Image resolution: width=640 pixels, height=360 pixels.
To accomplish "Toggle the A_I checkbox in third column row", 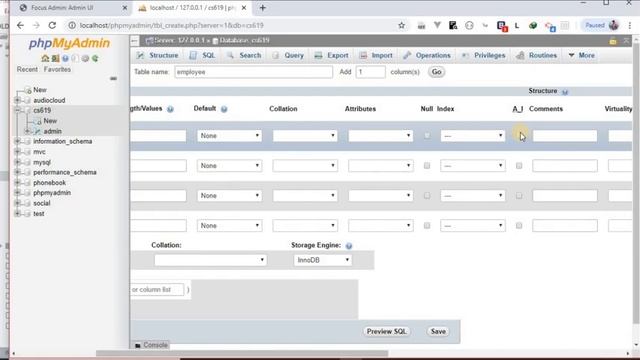I will (519, 196).
